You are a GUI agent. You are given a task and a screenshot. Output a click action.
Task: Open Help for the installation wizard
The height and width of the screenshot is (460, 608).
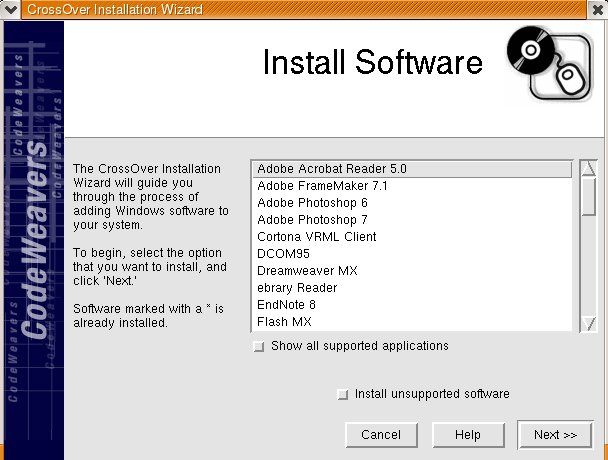point(467,435)
